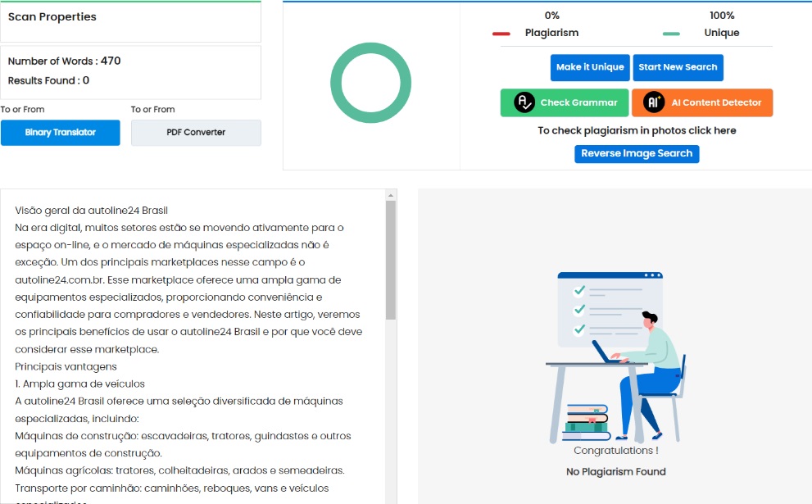Click the red Plagiarism legend marker
812x504 pixels.
point(501,34)
